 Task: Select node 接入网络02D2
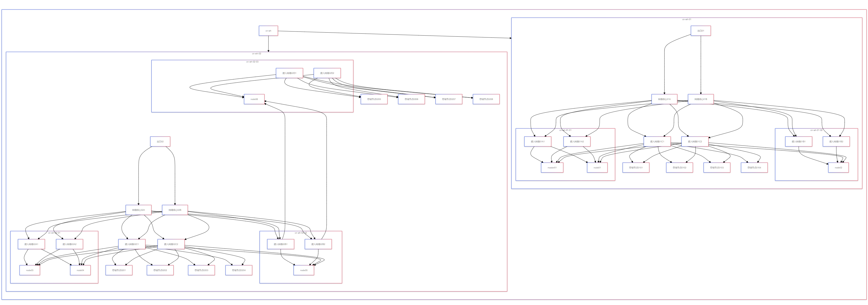pyautogui.click(x=327, y=73)
